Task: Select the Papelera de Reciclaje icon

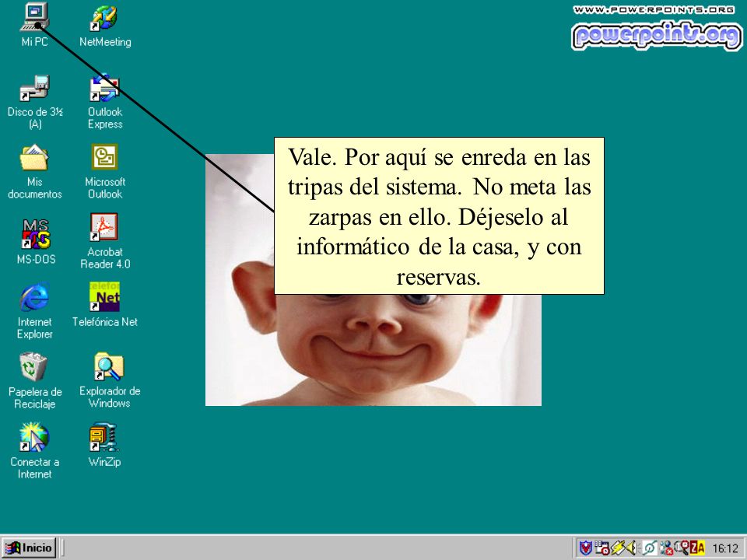Action: click(35, 380)
